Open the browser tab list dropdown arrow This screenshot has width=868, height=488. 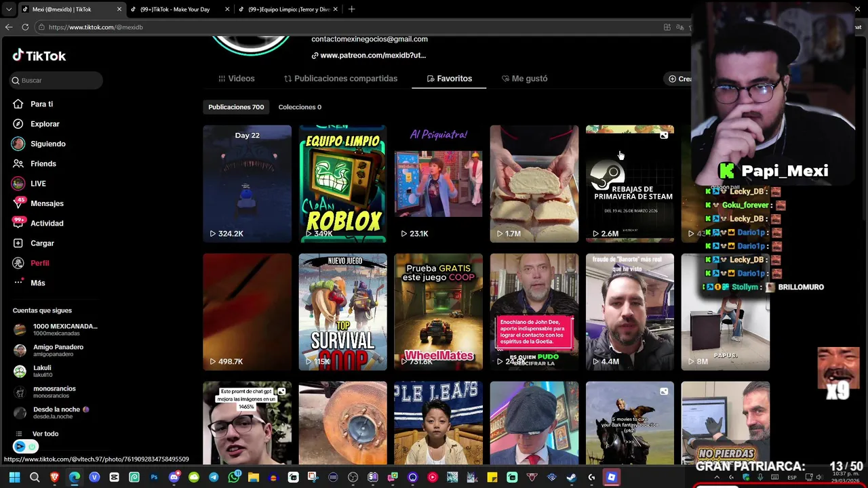(9, 9)
